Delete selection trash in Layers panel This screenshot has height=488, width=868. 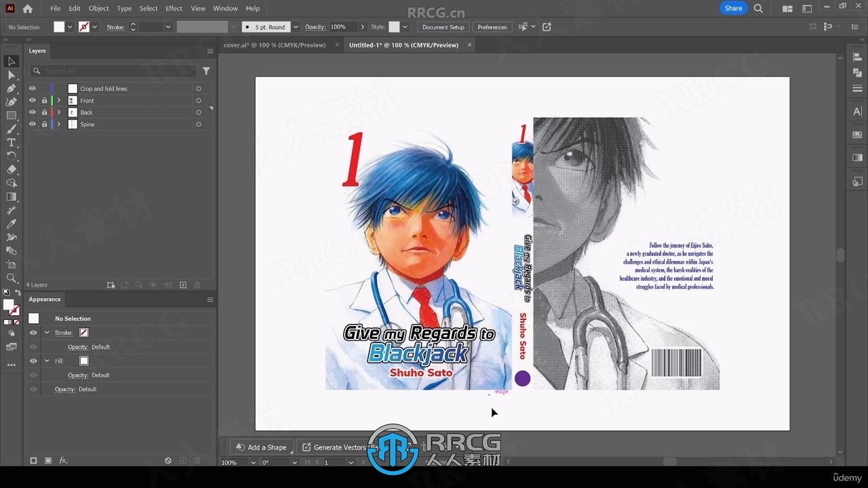click(x=197, y=285)
